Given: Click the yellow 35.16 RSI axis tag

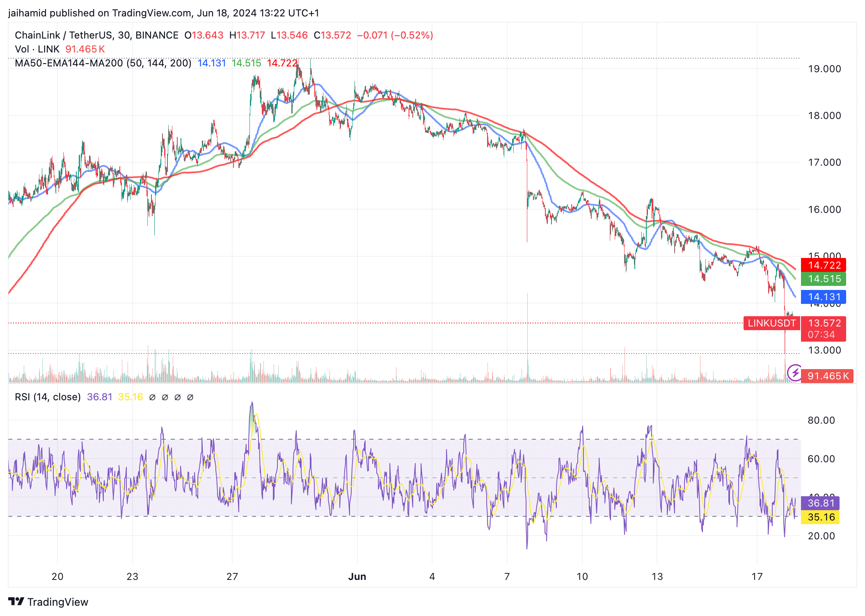Looking at the screenshot, I should 820,517.
